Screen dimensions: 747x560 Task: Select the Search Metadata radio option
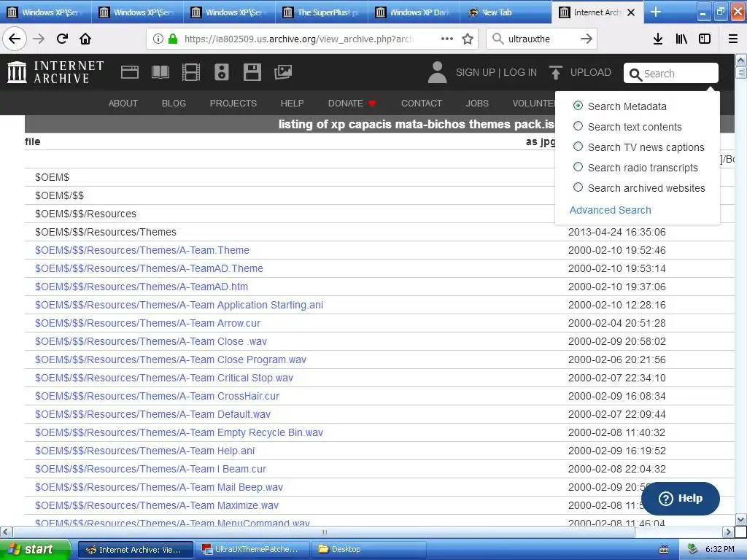click(578, 106)
